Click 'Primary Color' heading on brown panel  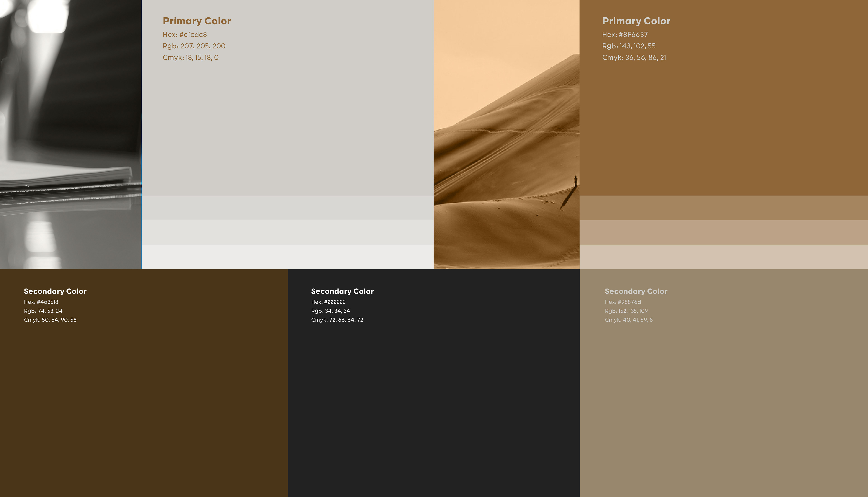(x=636, y=21)
